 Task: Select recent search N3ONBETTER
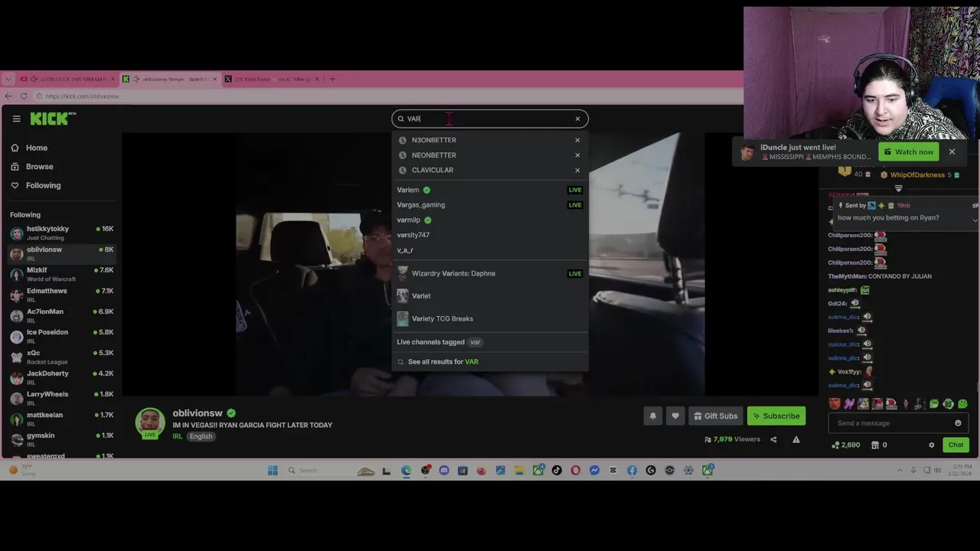point(433,140)
